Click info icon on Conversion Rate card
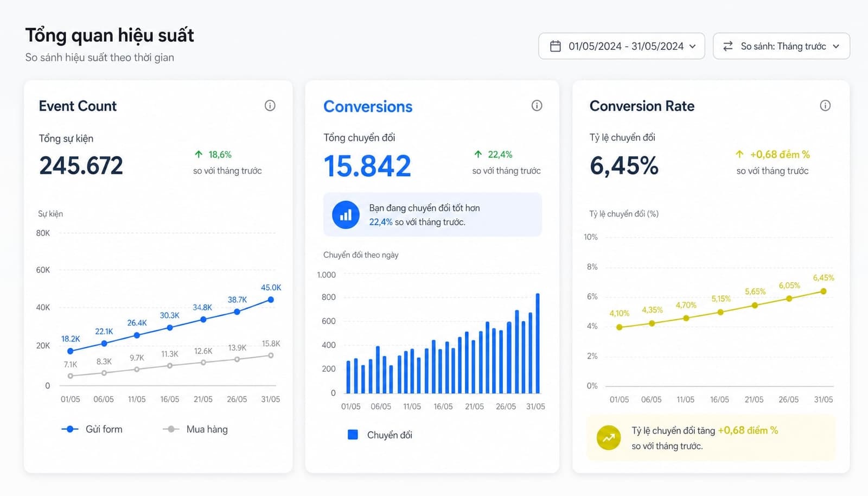The image size is (868, 496). coord(825,106)
